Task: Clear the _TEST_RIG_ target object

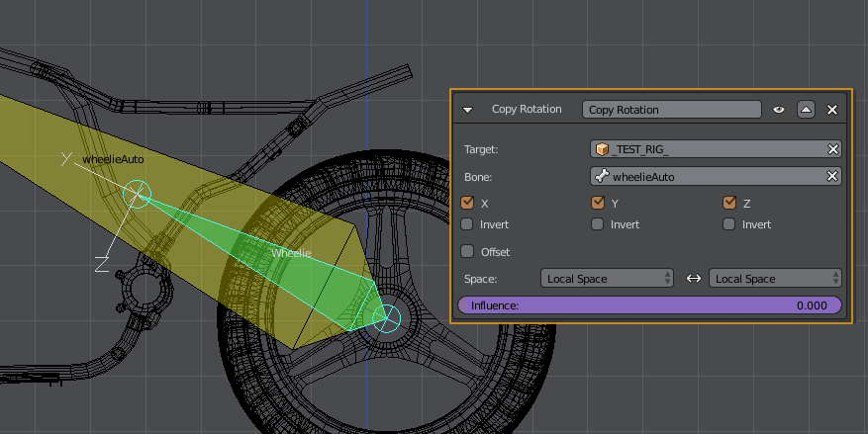Action: click(832, 149)
